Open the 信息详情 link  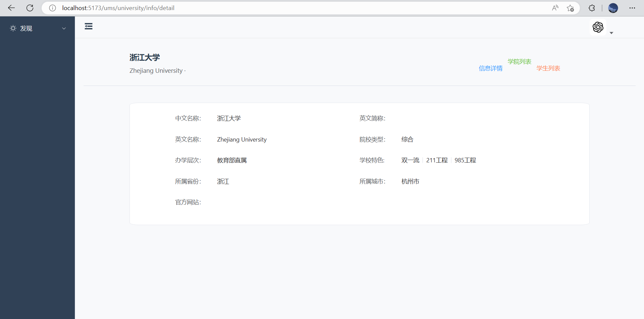491,68
